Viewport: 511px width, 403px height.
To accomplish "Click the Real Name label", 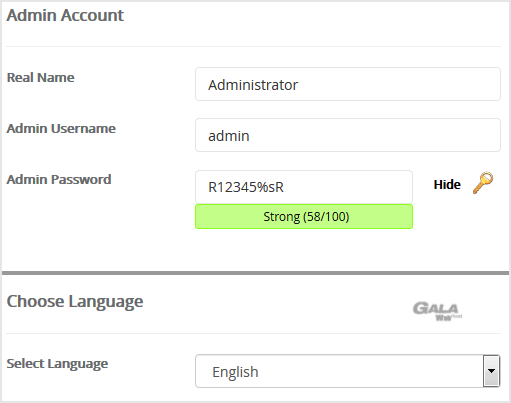I will (41, 77).
